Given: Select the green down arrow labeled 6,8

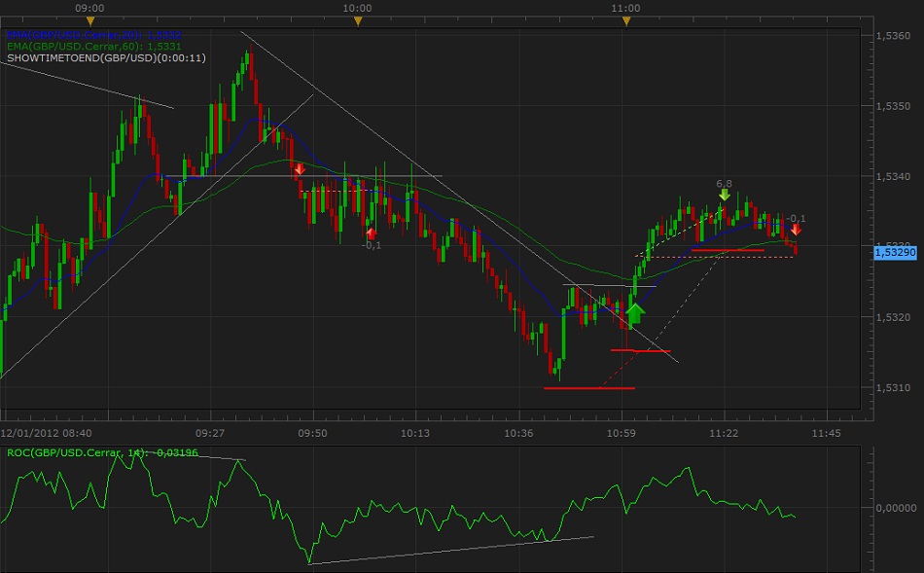Looking at the screenshot, I should tap(724, 196).
